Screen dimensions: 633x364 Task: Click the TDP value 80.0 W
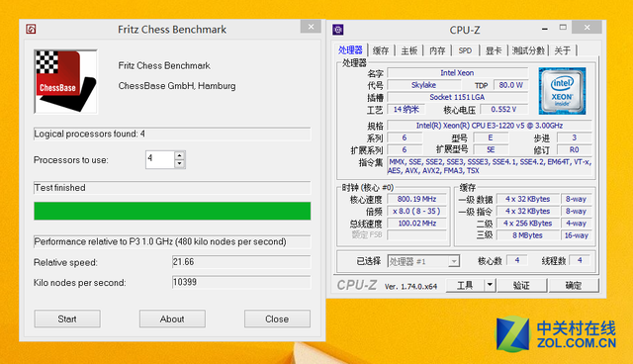click(510, 85)
